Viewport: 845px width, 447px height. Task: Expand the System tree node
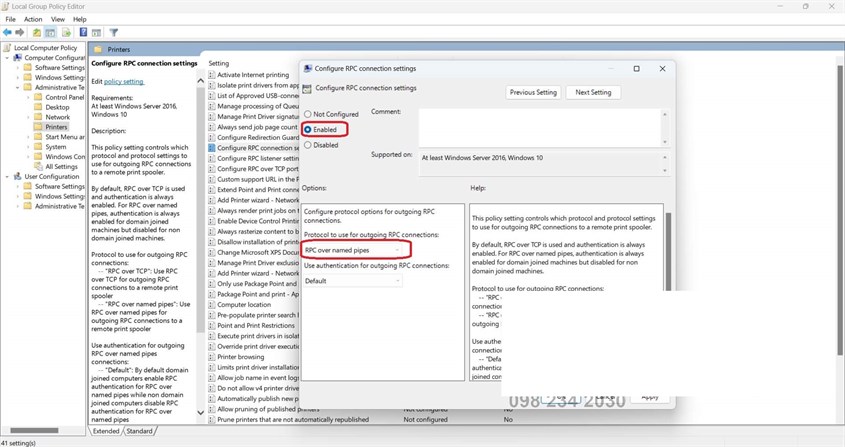(x=28, y=147)
